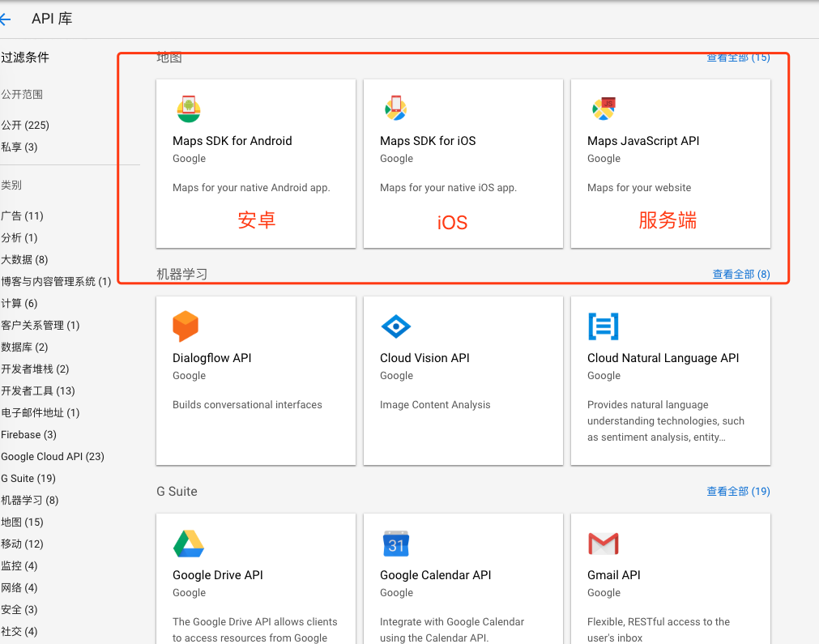
Task: Select the 开发者工具 (13) category filter
Action: [38, 391]
